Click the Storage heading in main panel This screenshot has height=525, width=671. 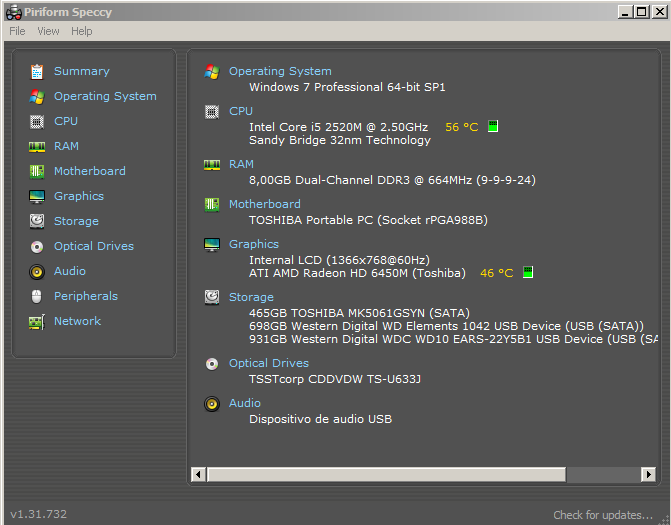coord(251,297)
